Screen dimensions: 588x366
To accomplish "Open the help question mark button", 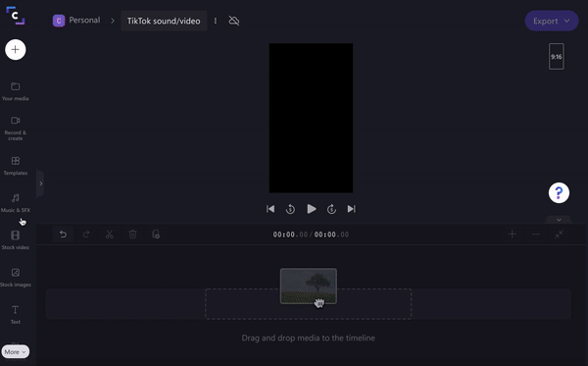I will 559,193.
